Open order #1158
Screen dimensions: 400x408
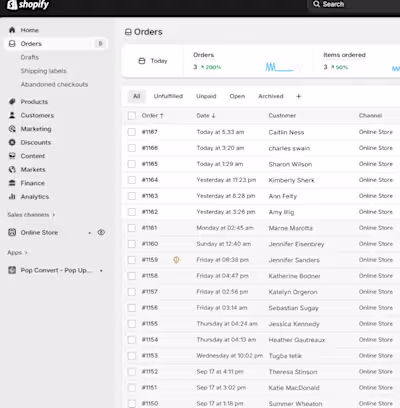(x=150, y=276)
